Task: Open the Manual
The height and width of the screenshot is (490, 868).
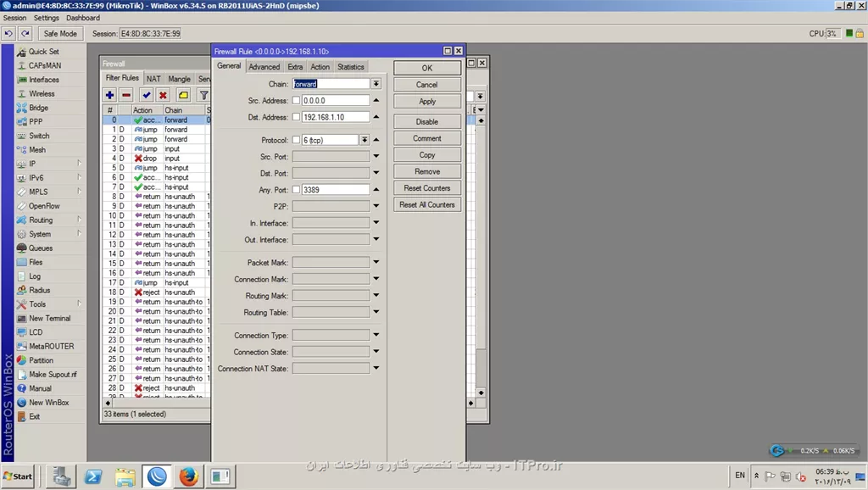Action: [40, 388]
